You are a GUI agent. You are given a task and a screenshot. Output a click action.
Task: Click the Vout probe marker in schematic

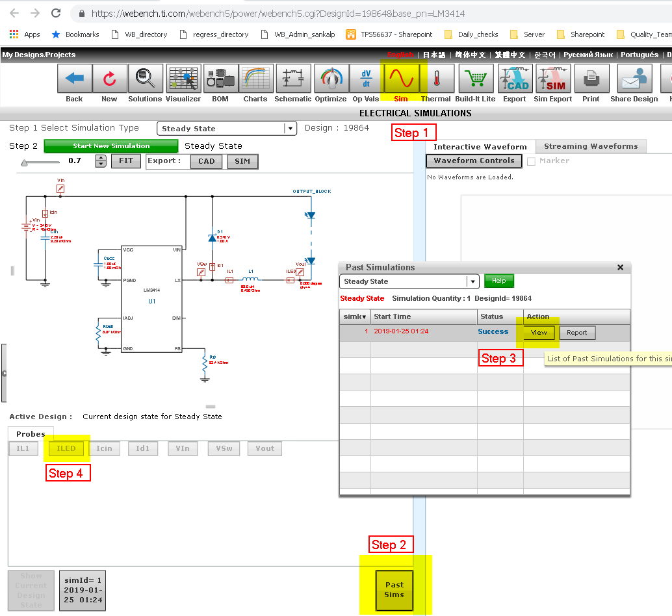tap(300, 272)
